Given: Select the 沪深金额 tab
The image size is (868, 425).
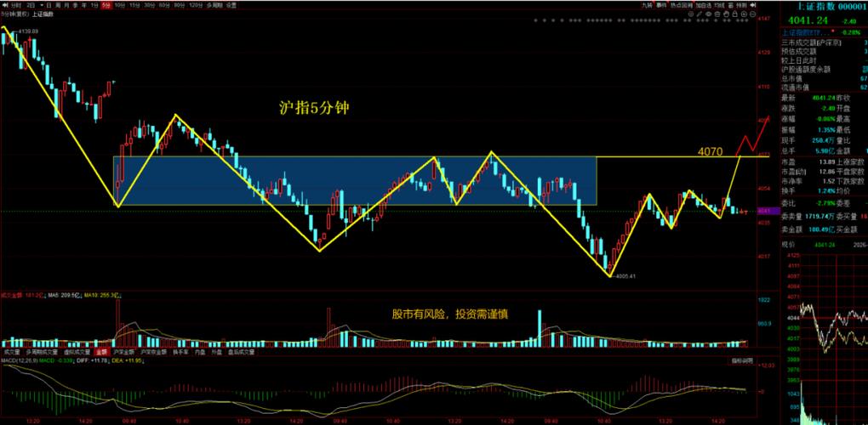Looking at the screenshot, I should (123, 352).
